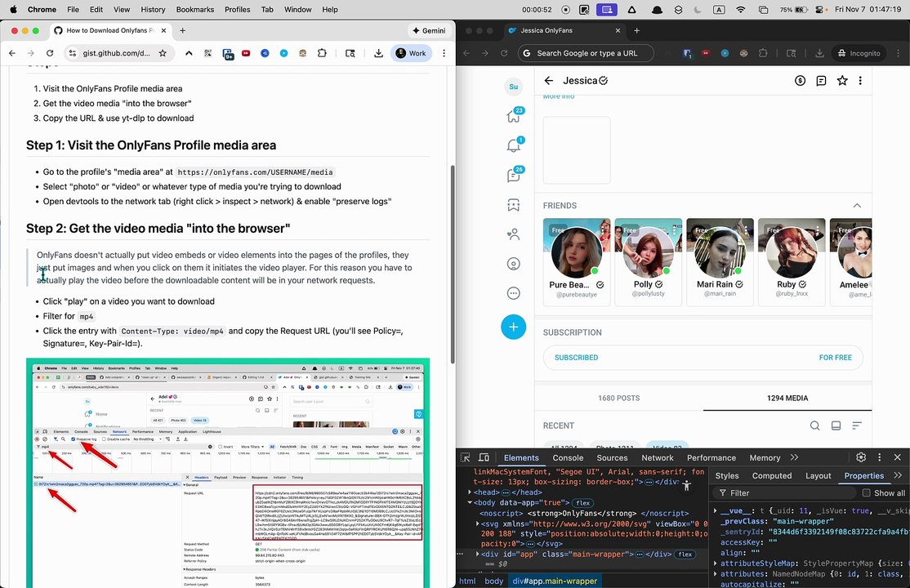Viewport: 910px width, 588px height.
Task: Click the SUBSCRIBED for free button
Action: tap(703, 358)
